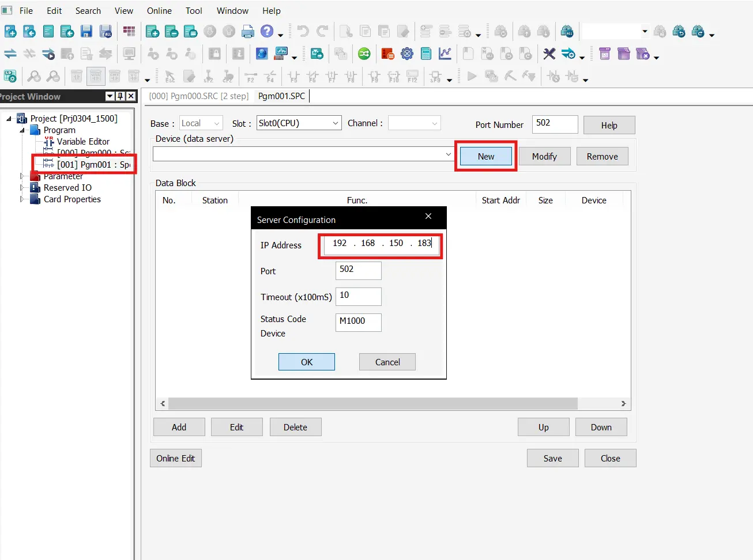Click the Timeout input field

coord(358,296)
